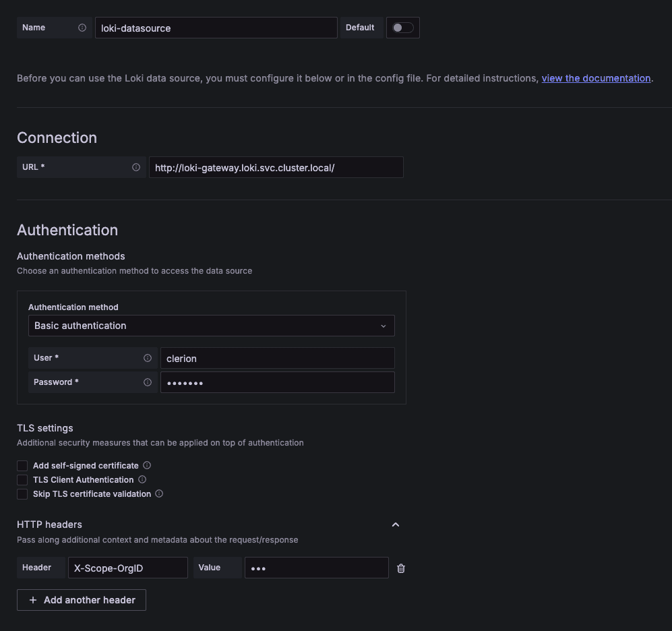The height and width of the screenshot is (631, 672).
Task: Click Add another header button
Action: tap(82, 600)
